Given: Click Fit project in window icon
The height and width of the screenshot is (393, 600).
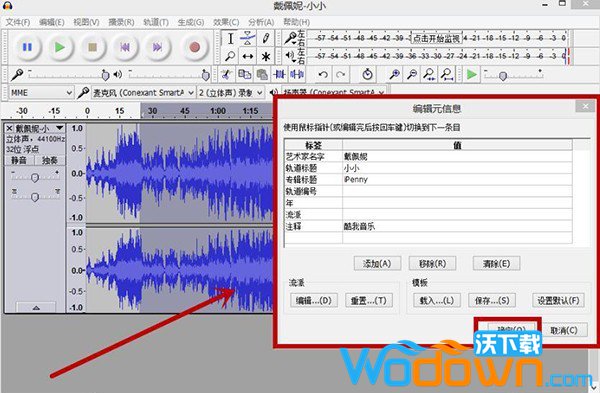Looking at the screenshot, I should coord(447,74).
